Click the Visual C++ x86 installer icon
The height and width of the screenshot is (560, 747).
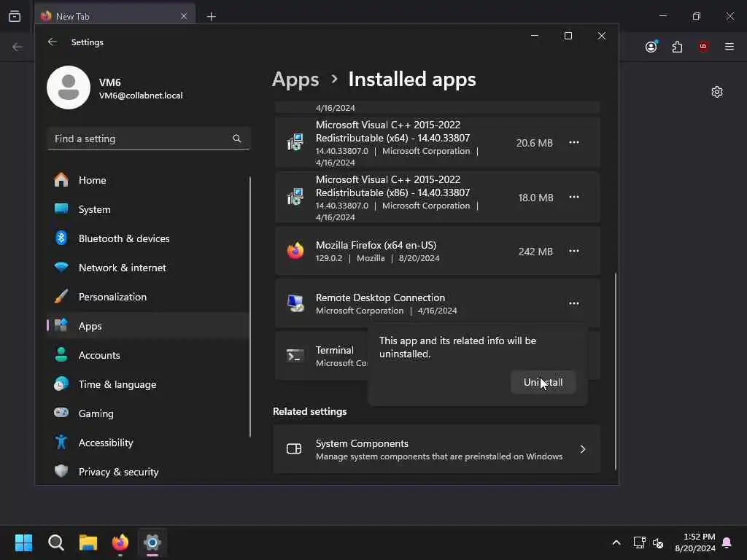click(x=295, y=197)
